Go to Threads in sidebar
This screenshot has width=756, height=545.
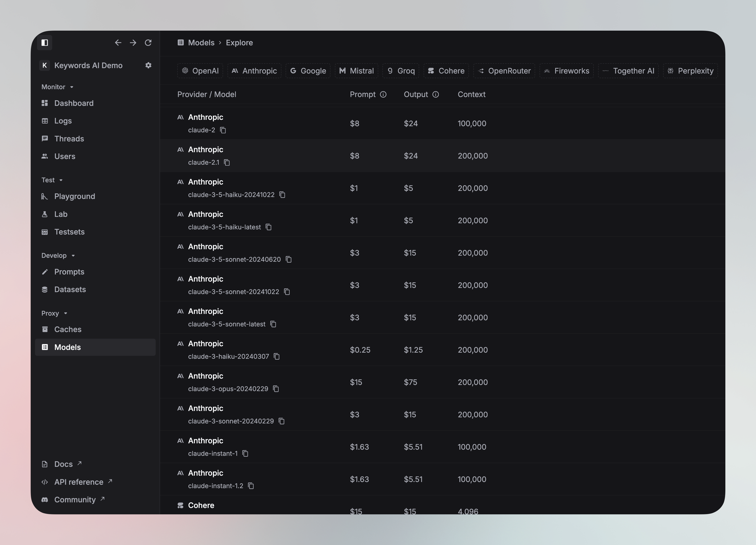pos(95,139)
